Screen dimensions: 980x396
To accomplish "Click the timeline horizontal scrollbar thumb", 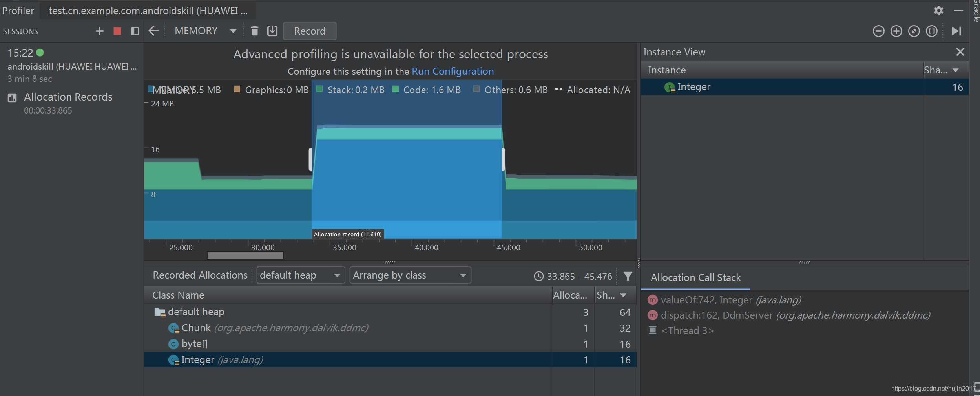I will (x=245, y=255).
